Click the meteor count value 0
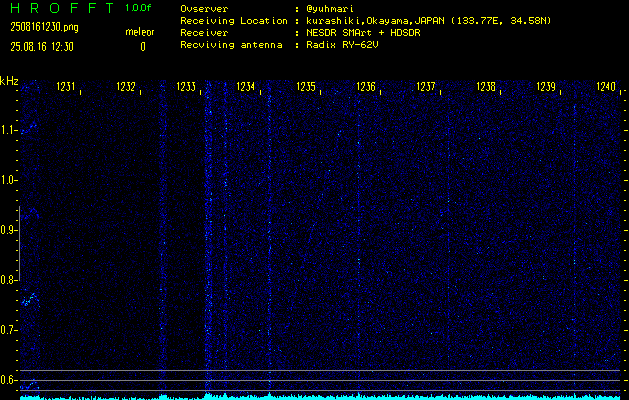Image resolution: width=629 pixels, height=400 pixels. point(143,47)
